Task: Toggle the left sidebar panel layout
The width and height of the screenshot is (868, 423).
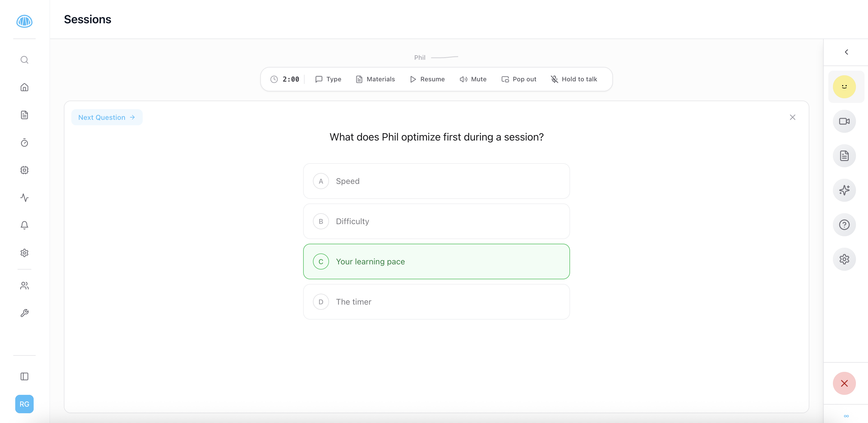Action: click(x=24, y=376)
